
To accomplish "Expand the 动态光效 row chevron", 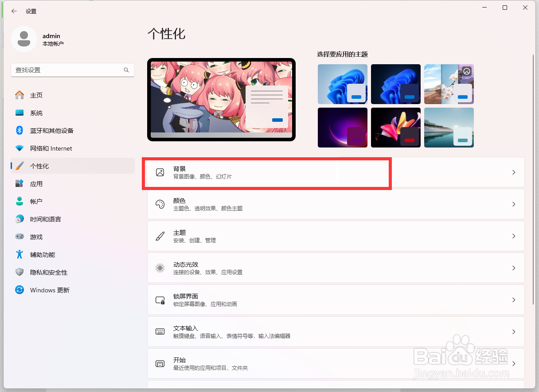I will [514, 268].
